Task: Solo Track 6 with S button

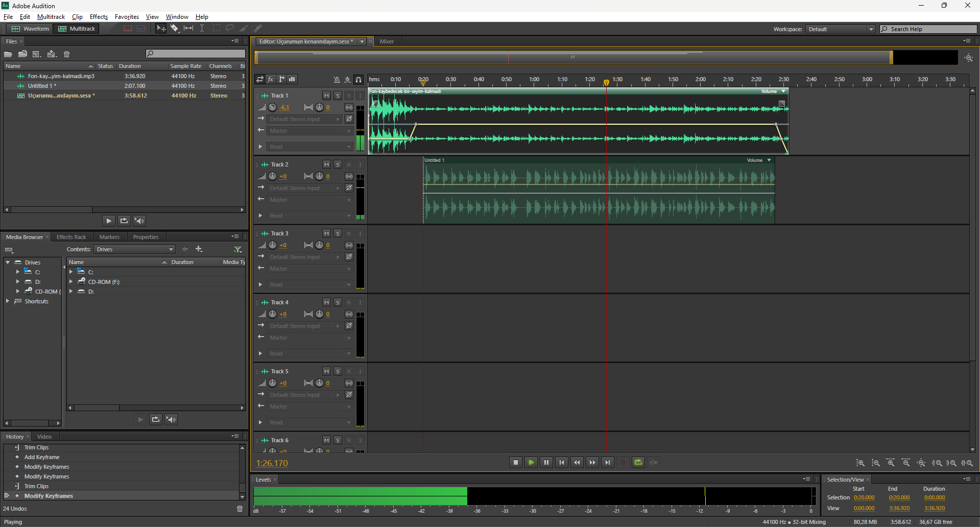Action: (x=338, y=440)
